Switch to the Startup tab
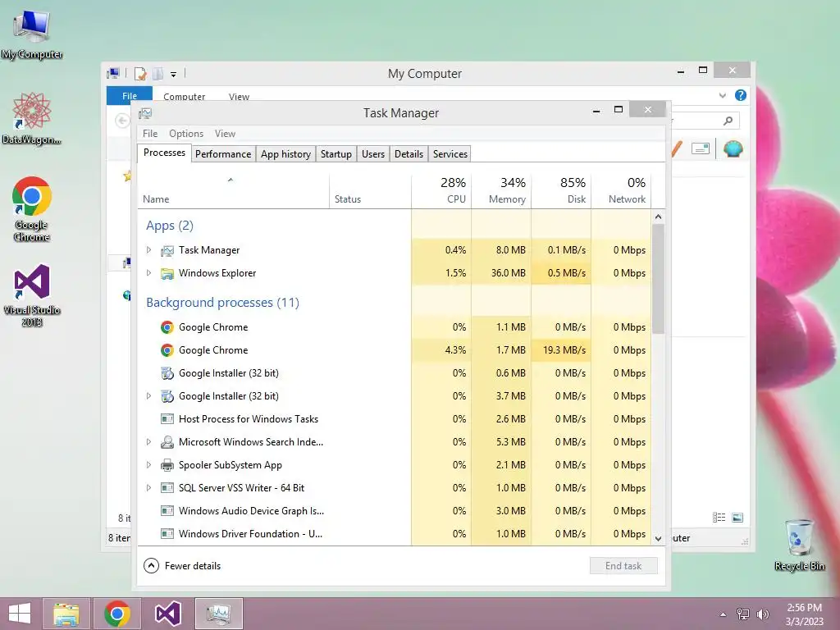Image resolution: width=840 pixels, height=630 pixels. click(x=336, y=154)
